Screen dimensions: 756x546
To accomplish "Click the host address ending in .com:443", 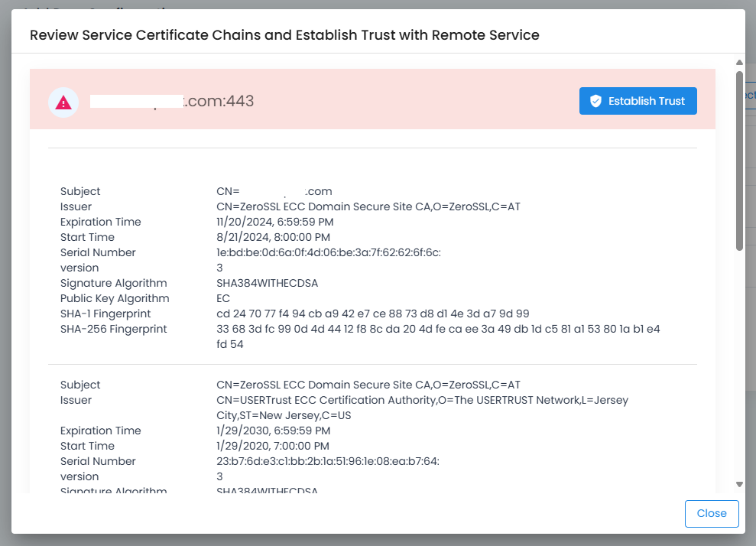I will click(172, 102).
